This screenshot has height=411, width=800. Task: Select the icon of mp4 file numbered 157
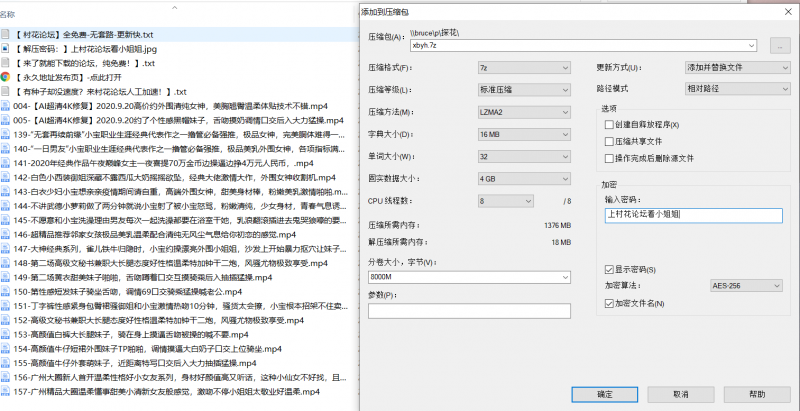(x=5, y=391)
